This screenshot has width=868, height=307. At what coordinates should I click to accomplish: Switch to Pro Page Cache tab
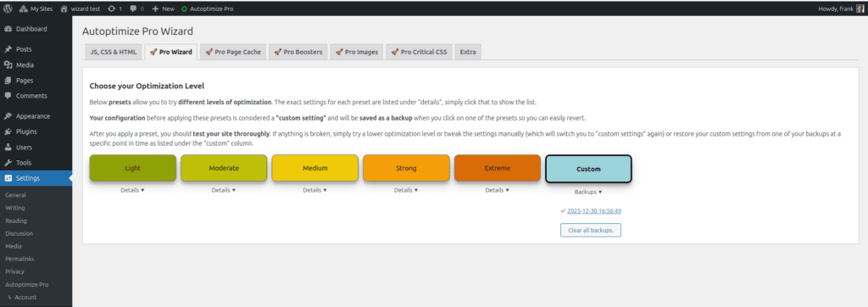232,52
